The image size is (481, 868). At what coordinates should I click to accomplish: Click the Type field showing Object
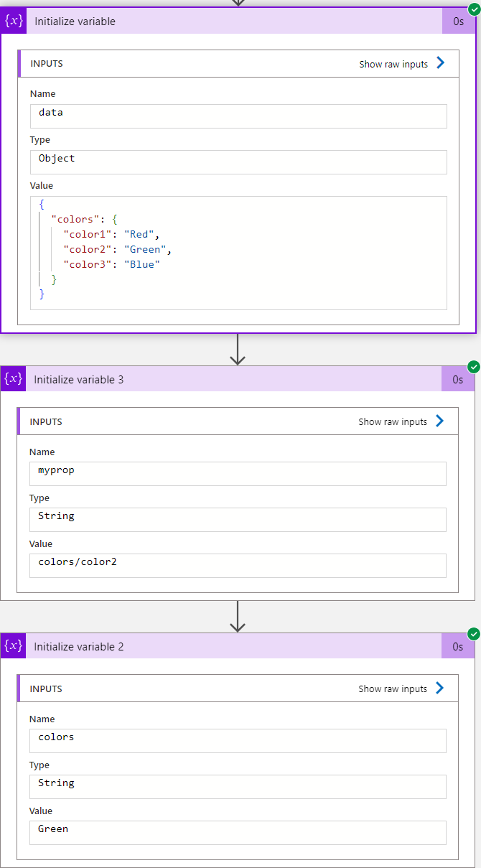coord(238,162)
